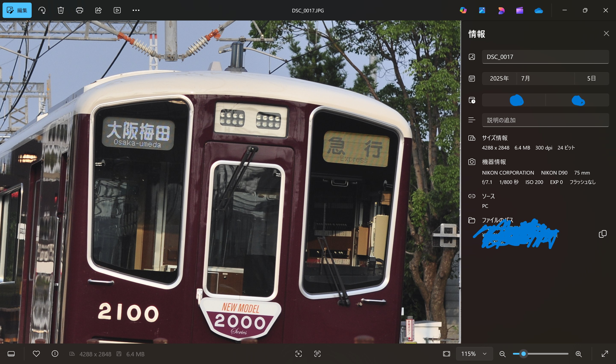The image size is (616, 364).
Task: Change the 5日 day field
Action: pos(592,78)
